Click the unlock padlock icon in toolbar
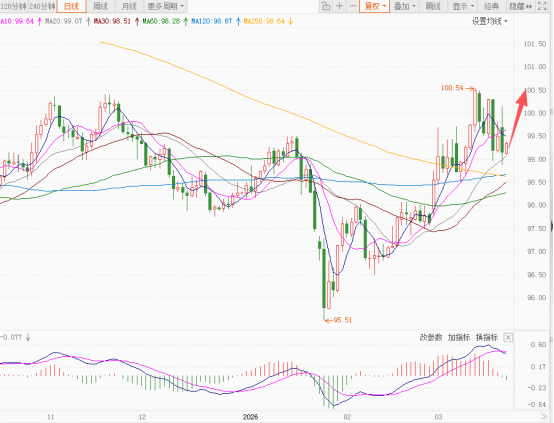The image size is (554, 423). coord(326,6)
